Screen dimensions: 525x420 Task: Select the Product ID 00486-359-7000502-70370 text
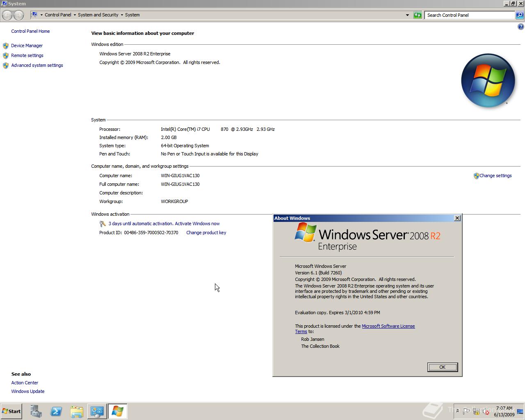tap(139, 233)
